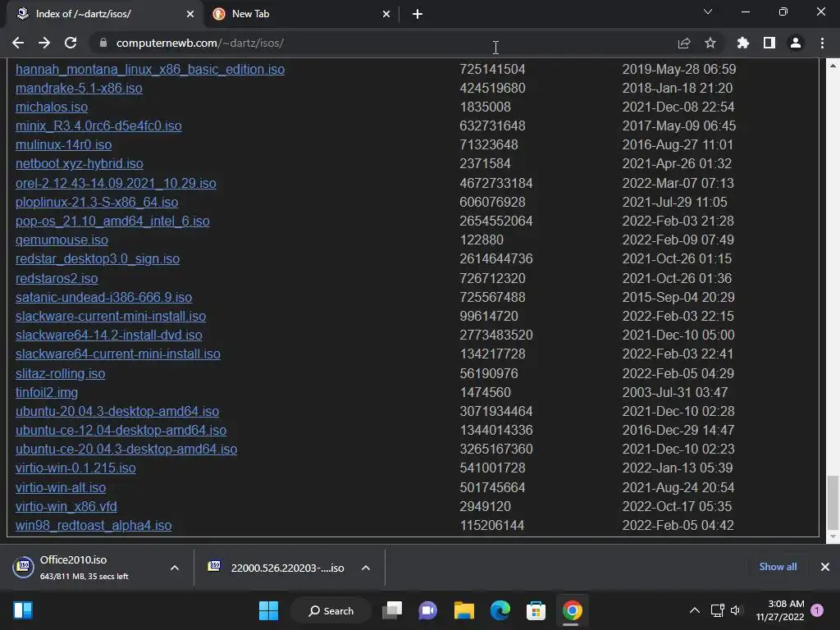
Task: Show hidden system tray icons
Action: point(694,610)
